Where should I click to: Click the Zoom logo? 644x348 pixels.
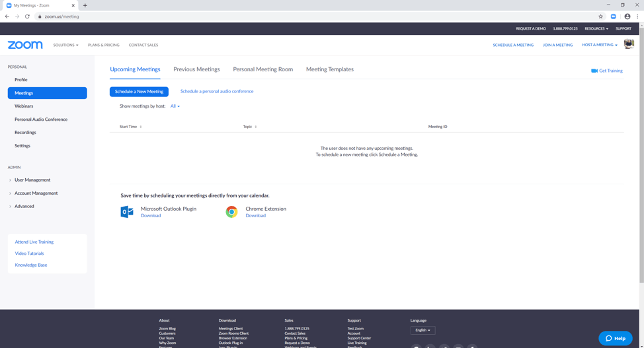(x=25, y=45)
